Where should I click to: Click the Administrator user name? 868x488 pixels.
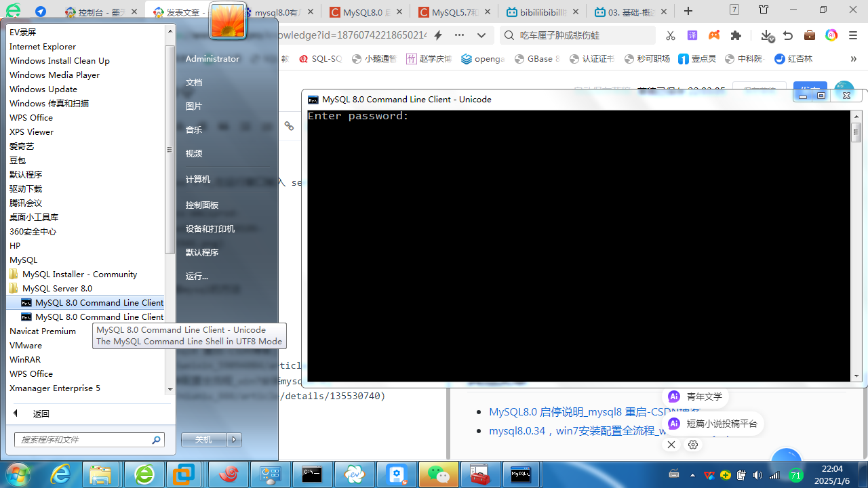click(x=212, y=59)
